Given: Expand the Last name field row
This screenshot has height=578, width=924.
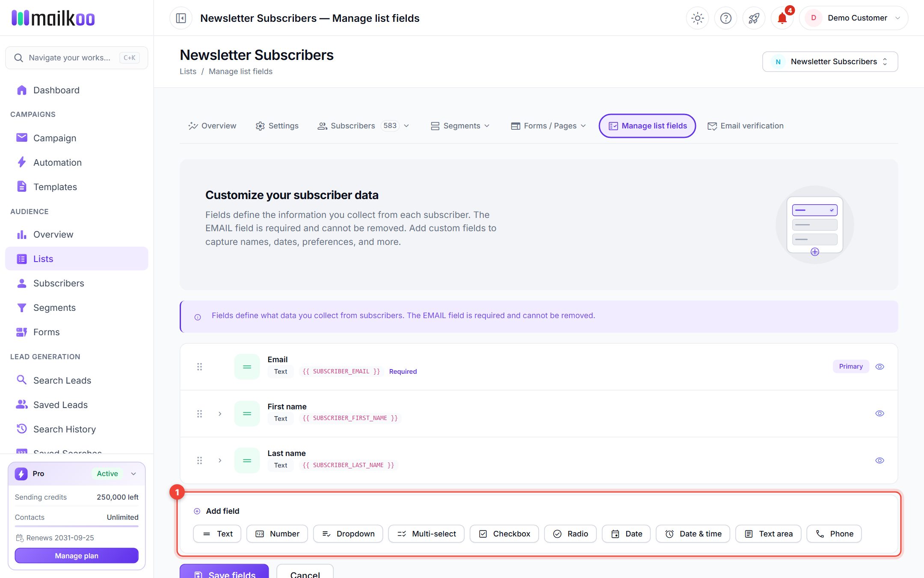Looking at the screenshot, I should (220, 460).
